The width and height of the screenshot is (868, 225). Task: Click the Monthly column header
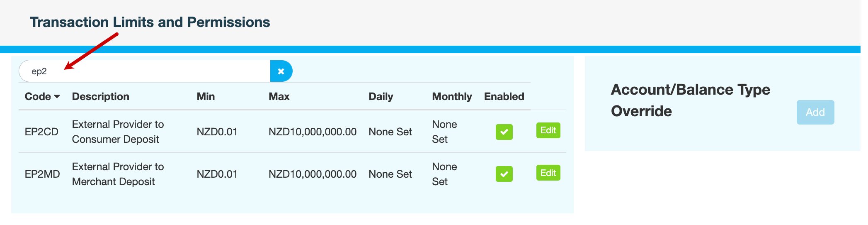pyautogui.click(x=452, y=97)
